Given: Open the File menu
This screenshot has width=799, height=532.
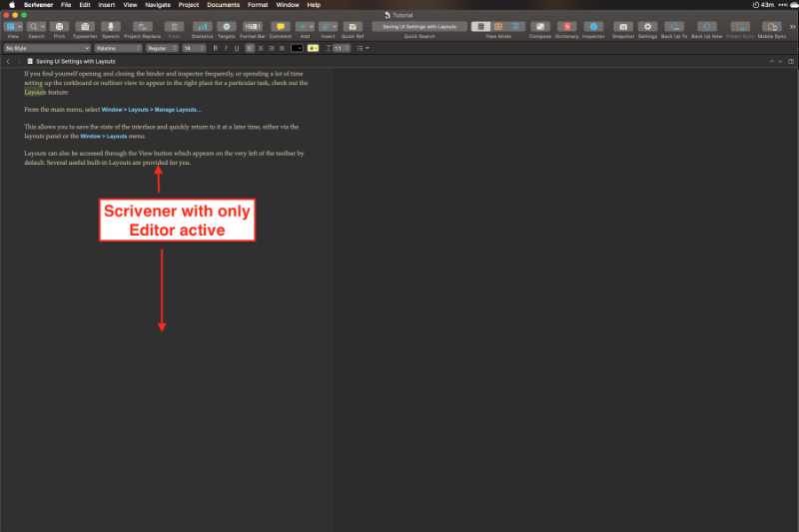Looking at the screenshot, I should pos(66,5).
